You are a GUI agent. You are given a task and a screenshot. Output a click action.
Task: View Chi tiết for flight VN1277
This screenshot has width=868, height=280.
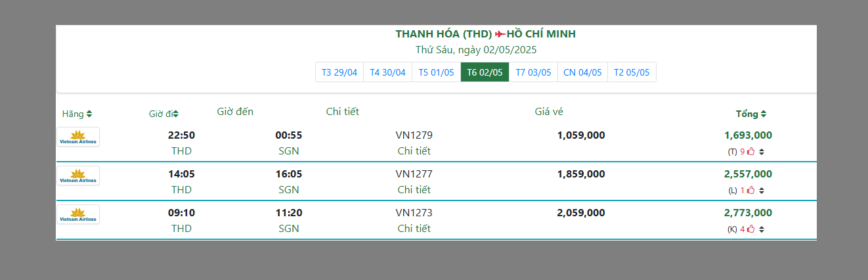tap(414, 190)
